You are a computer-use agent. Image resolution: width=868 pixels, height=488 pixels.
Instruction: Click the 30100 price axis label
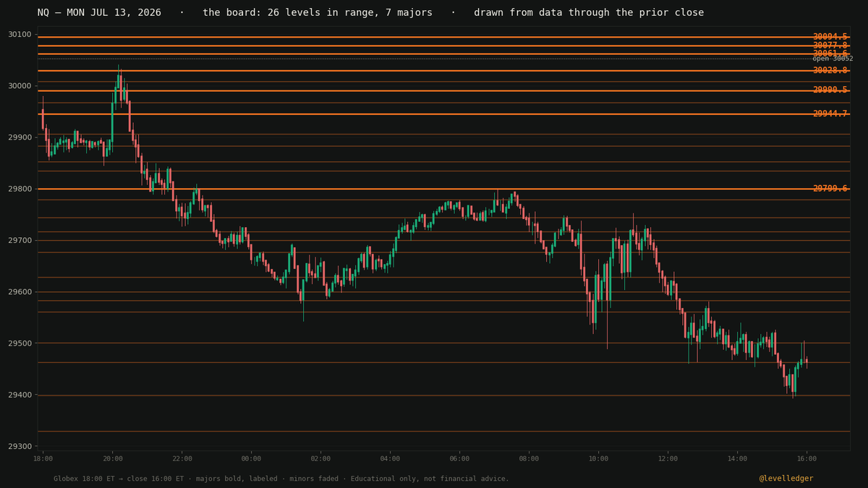(20, 35)
